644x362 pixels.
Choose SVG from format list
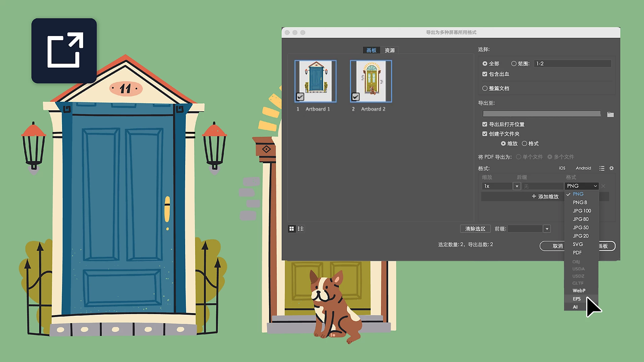point(578,244)
